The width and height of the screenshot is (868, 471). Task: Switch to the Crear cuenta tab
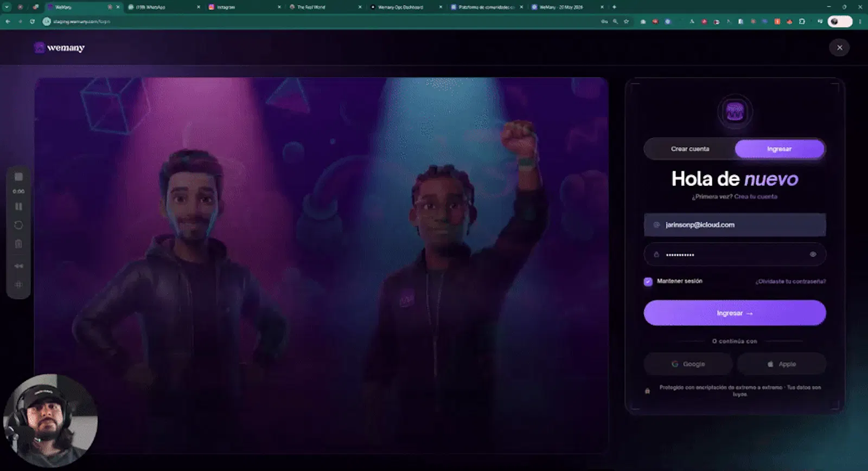[x=690, y=149]
